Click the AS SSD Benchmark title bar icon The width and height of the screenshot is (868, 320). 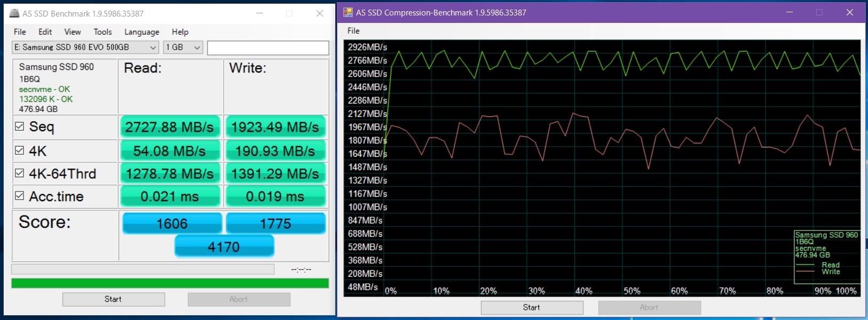(x=14, y=13)
